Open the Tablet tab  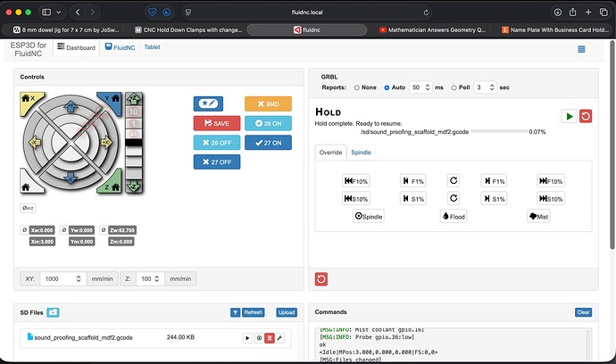coord(152,47)
